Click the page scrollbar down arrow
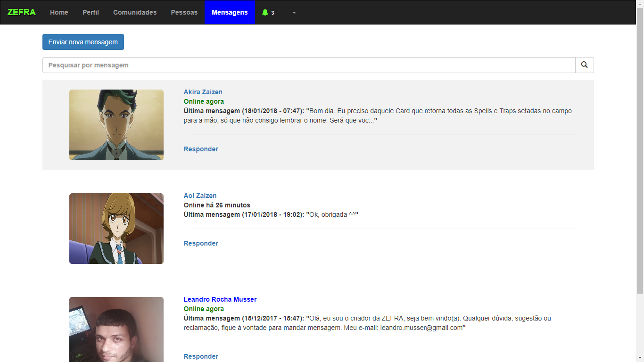 (x=640, y=358)
